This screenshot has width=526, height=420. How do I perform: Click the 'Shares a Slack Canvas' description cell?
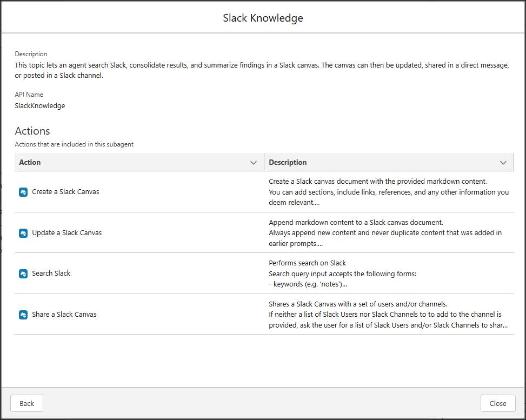[388, 315]
